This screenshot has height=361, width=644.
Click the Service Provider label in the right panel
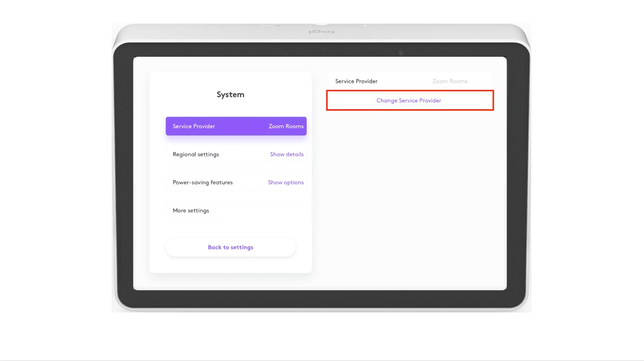(356, 81)
